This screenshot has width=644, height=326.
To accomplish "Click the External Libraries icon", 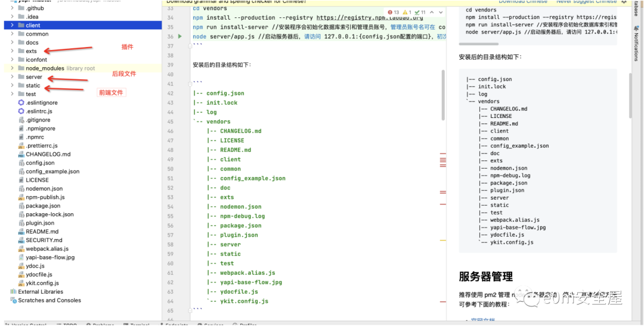I will pos(13,291).
